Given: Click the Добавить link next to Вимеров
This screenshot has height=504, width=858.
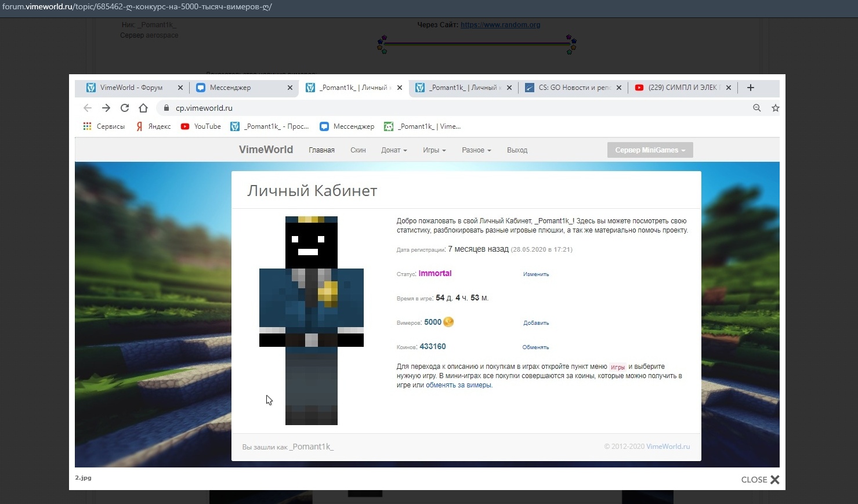Looking at the screenshot, I should (x=536, y=323).
